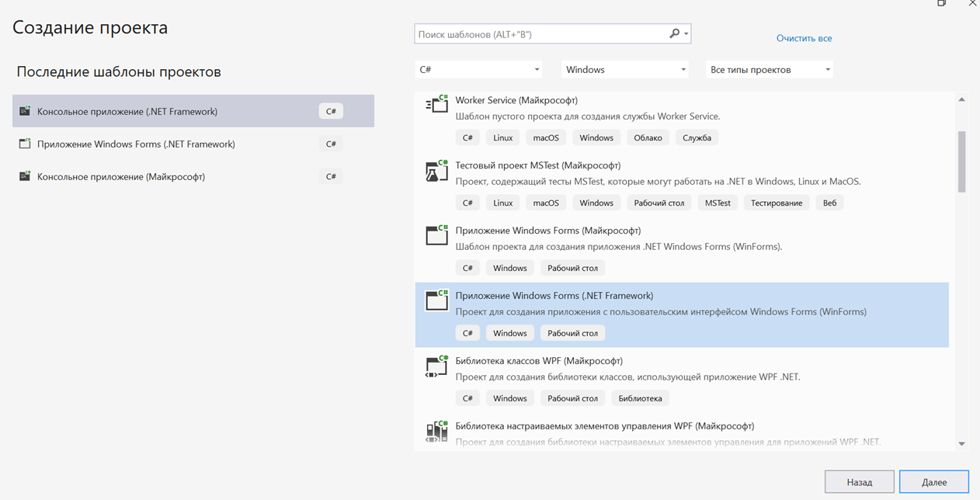Click the Windows Forms (Майкрософт) template icon
The height and width of the screenshot is (500, 980).
436,235
